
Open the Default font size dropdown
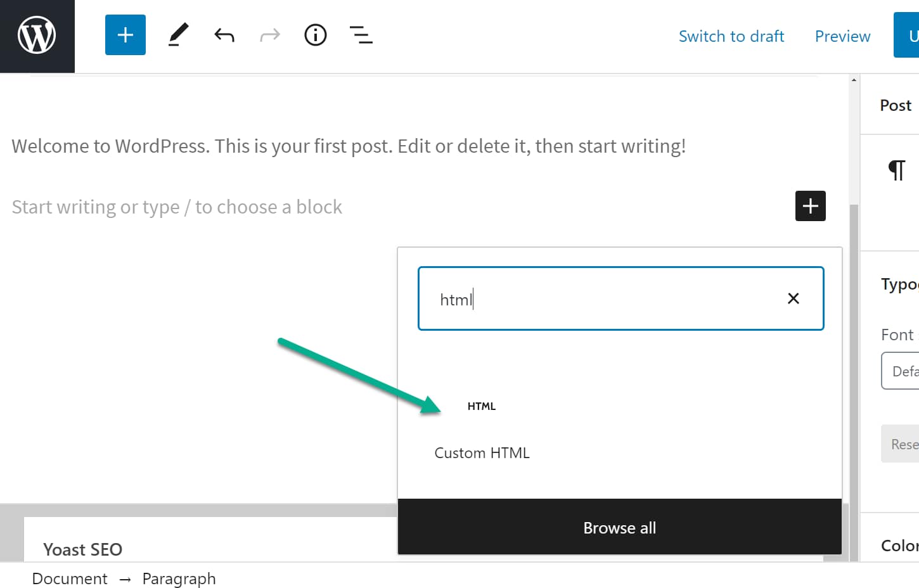click(906, 371)
